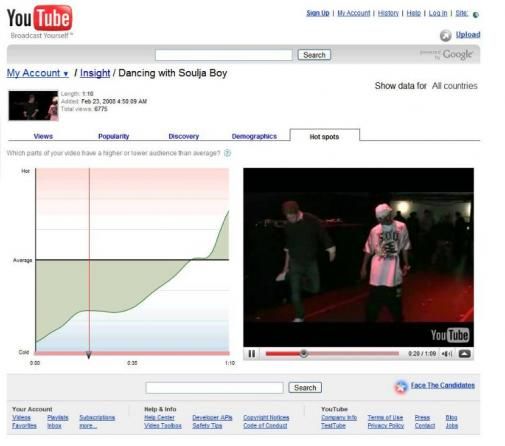The width and height of the screenshot is (505, 446).
Task: Open the more... link under Your Account
Action: pyautogui.click(x=88, y=426)
